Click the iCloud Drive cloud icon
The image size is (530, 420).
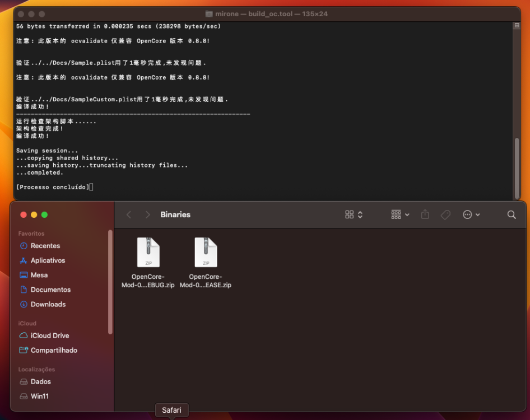(x=24, y=335)
